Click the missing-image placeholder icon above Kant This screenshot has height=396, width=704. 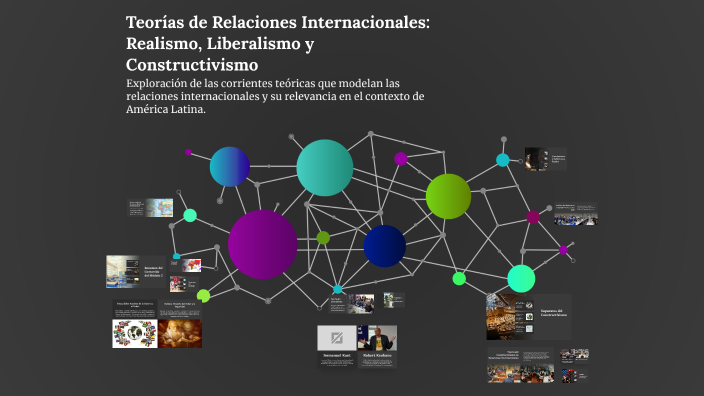point(337,338)
